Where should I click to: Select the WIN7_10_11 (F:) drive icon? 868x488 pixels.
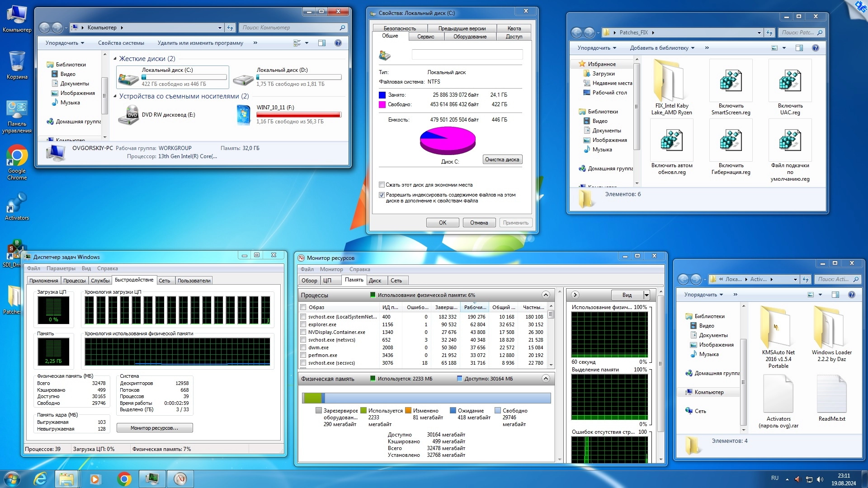pos(243,114)
